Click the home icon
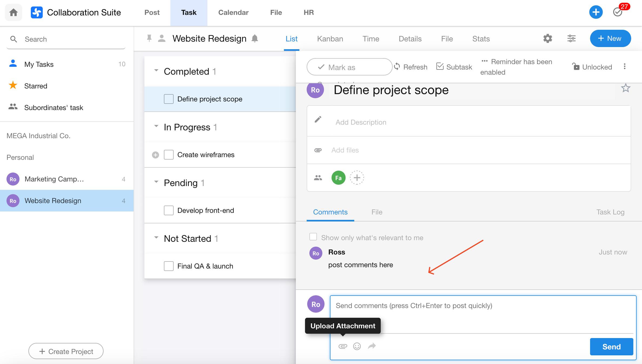Screen dimensions: 642x364 tap(14, 12)
